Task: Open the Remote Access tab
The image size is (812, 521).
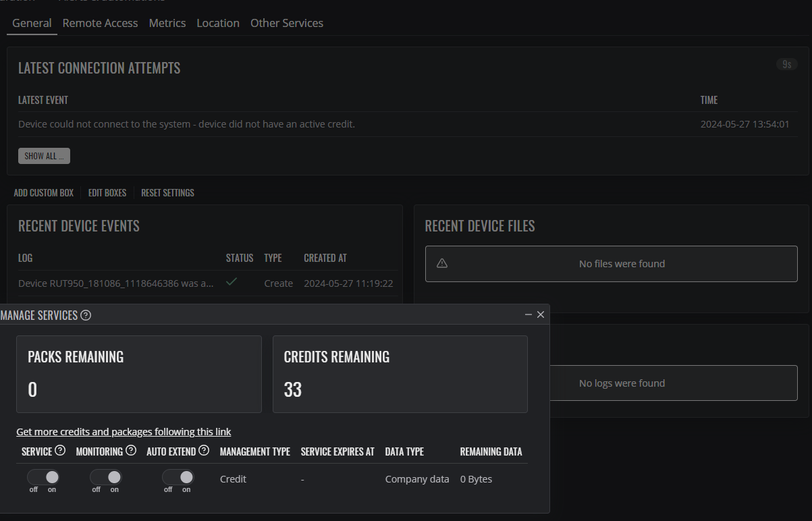Action: point(100,23)
